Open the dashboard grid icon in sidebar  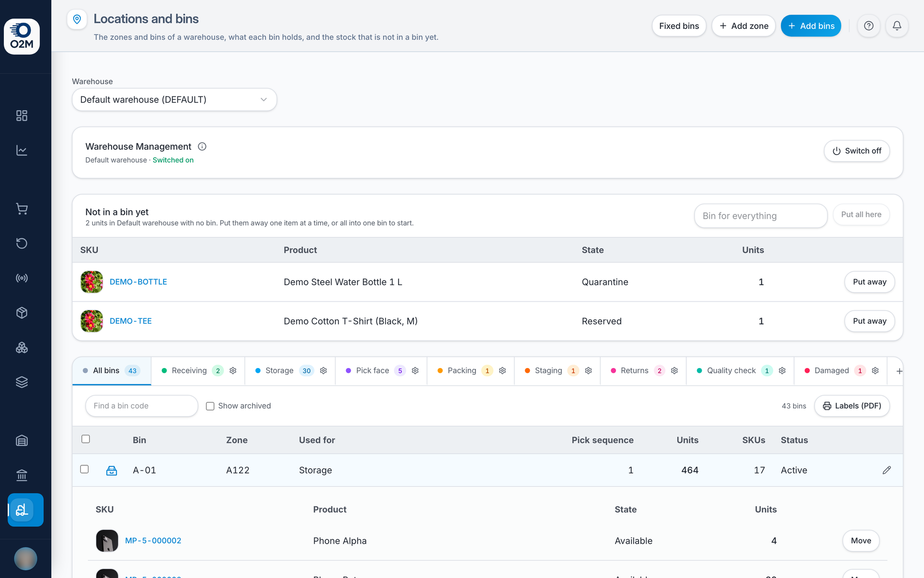[22, 116]
